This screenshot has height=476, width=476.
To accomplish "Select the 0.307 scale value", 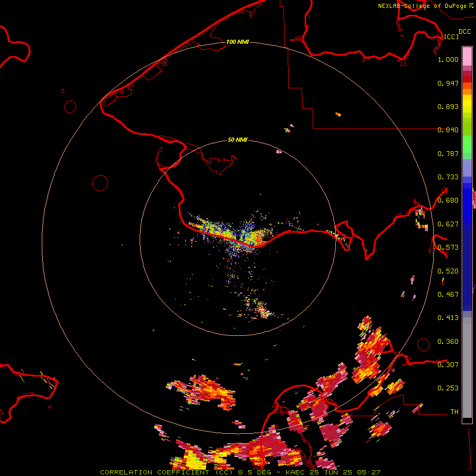I will coord(448,364).
